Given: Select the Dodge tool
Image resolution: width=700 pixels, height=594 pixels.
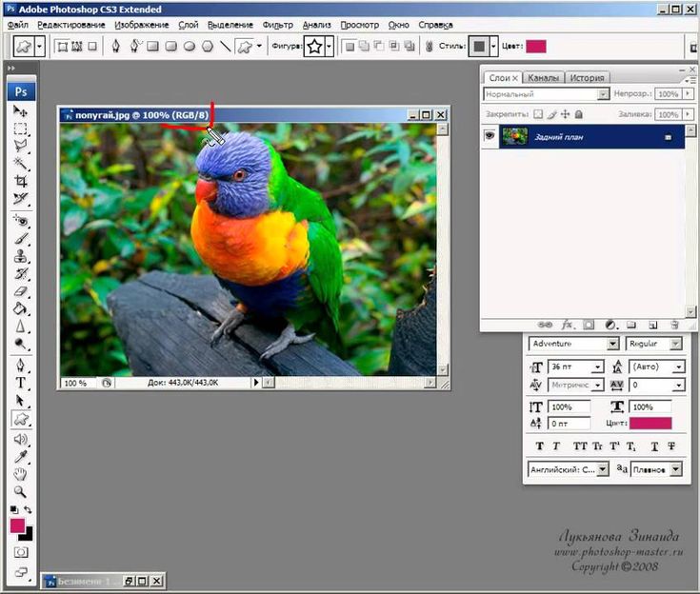Looking at the screenshot, I should pos(20,344).
